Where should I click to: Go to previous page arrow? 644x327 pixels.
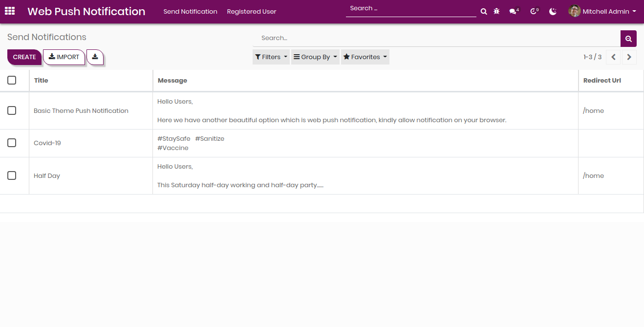613,57
